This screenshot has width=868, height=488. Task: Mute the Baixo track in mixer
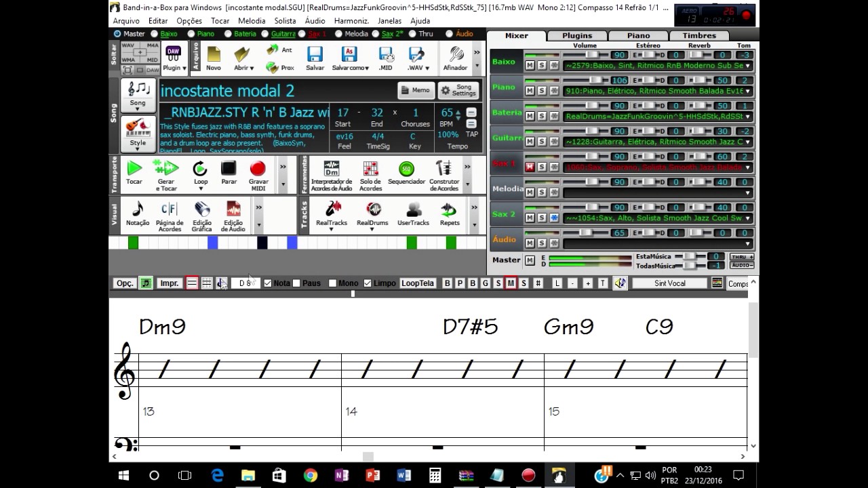coord(530,65)
